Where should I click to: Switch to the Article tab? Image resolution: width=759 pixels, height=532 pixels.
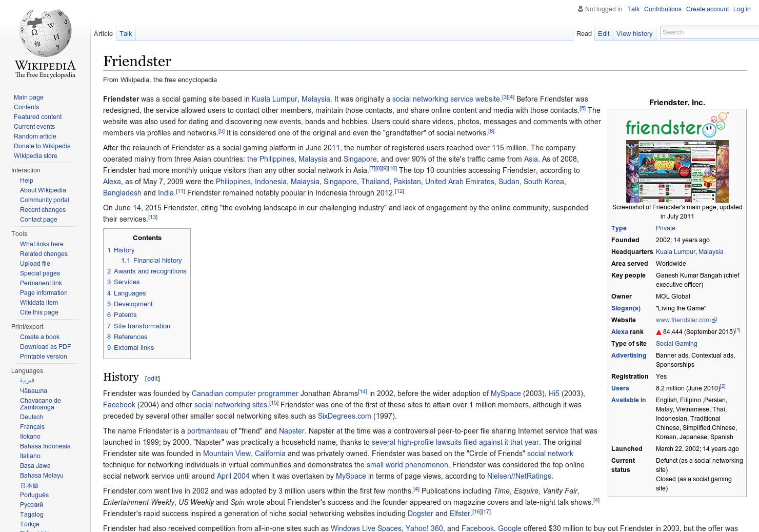pos(103,34)
